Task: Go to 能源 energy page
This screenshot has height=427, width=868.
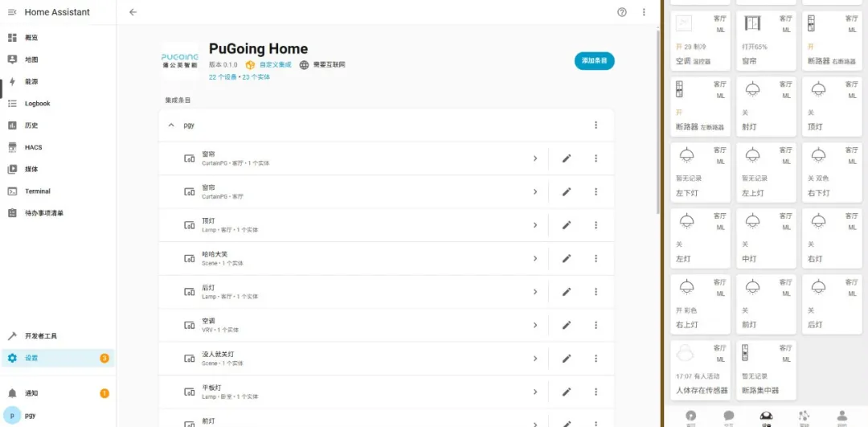Action: click(x=31, y=81)
